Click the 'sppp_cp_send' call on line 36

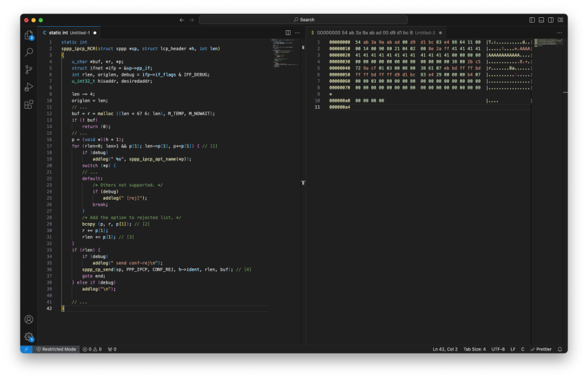click(98, 269)
